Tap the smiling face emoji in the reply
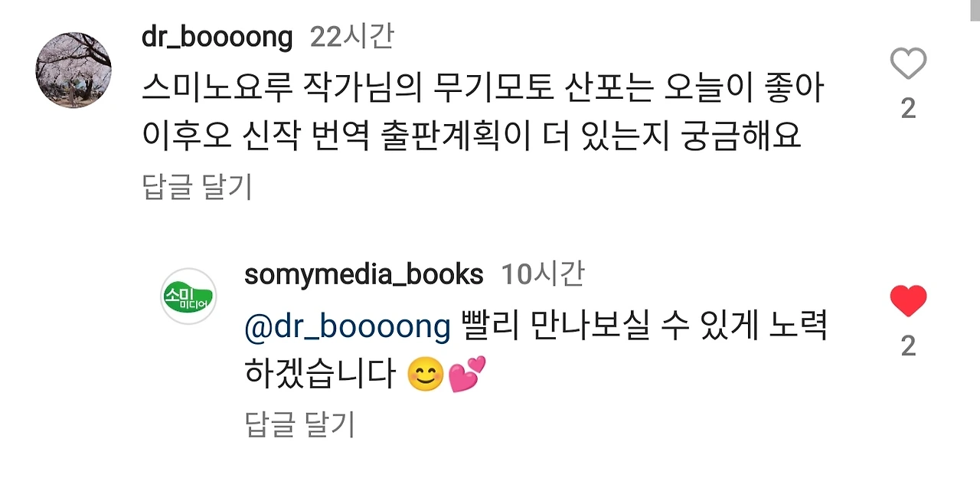This screenshot has width=980, height=478. point(426,375)
